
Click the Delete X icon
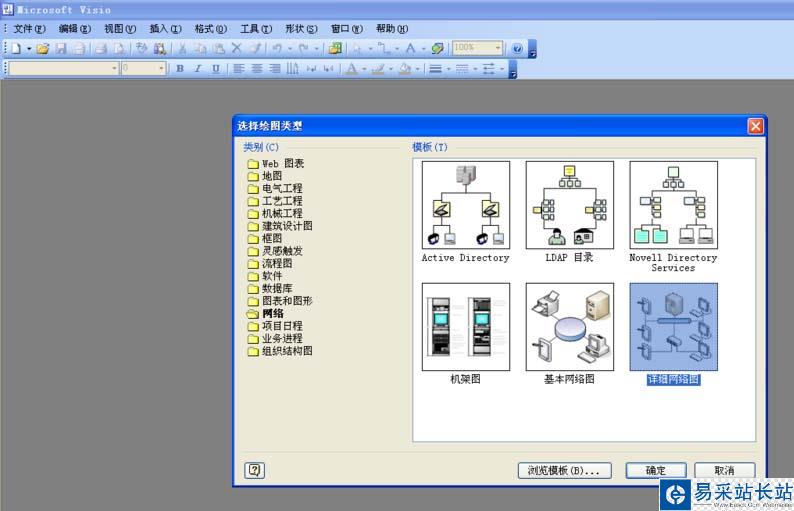coord(236,49)
